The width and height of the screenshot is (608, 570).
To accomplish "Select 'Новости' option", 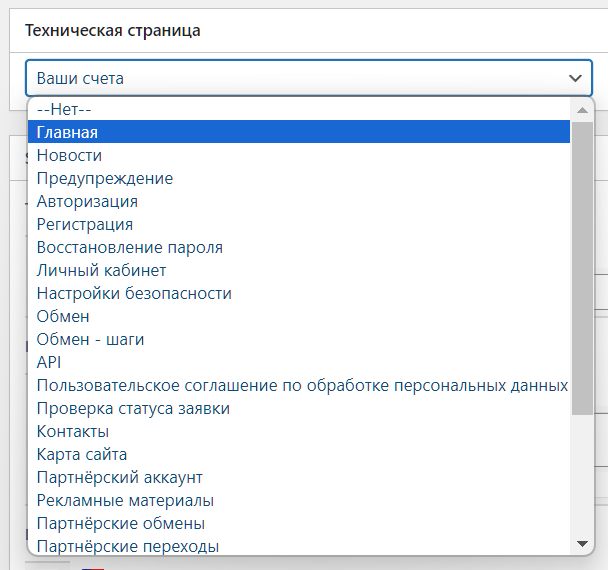I will pos(69,155).
